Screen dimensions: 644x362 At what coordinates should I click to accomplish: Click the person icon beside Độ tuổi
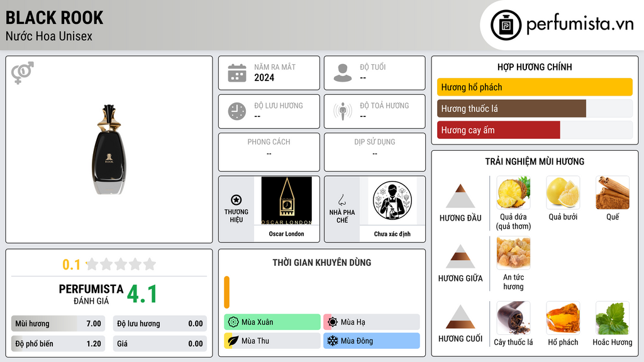coord(343,73)
